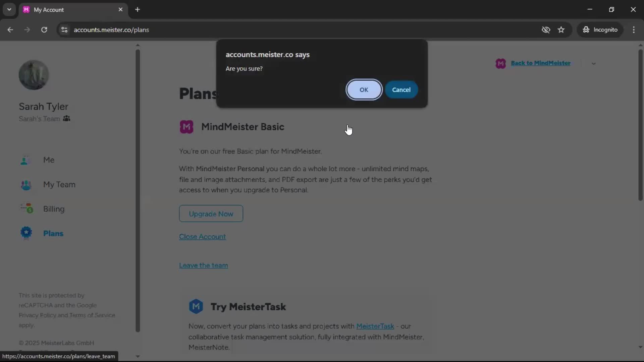Screen dimensions: 644x362
Task: Click the 'Try MeisterTask' heading
Action: tap(248, 307)
